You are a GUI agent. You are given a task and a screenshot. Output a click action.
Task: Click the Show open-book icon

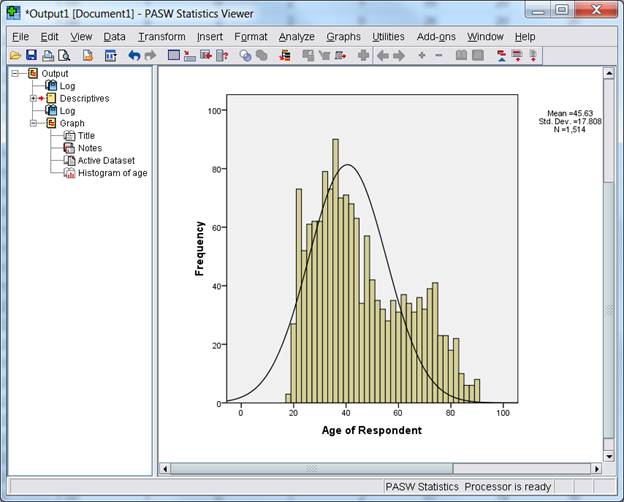461,55
